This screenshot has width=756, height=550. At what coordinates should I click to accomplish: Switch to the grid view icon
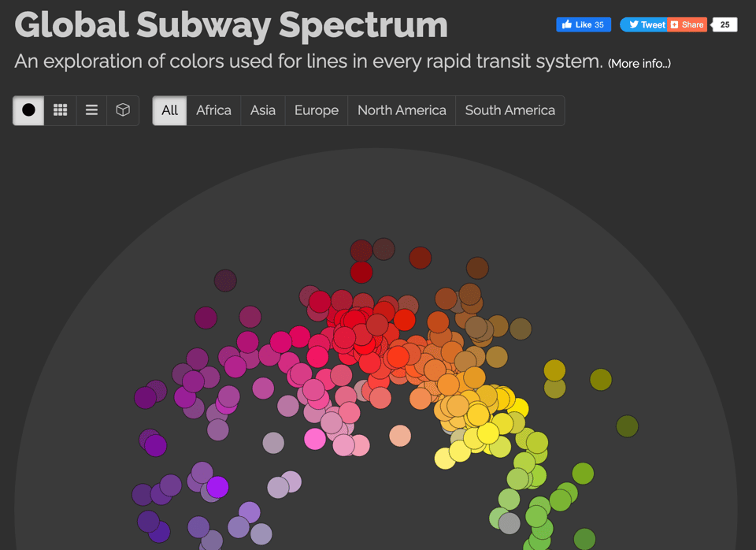[x=60, y=110]
